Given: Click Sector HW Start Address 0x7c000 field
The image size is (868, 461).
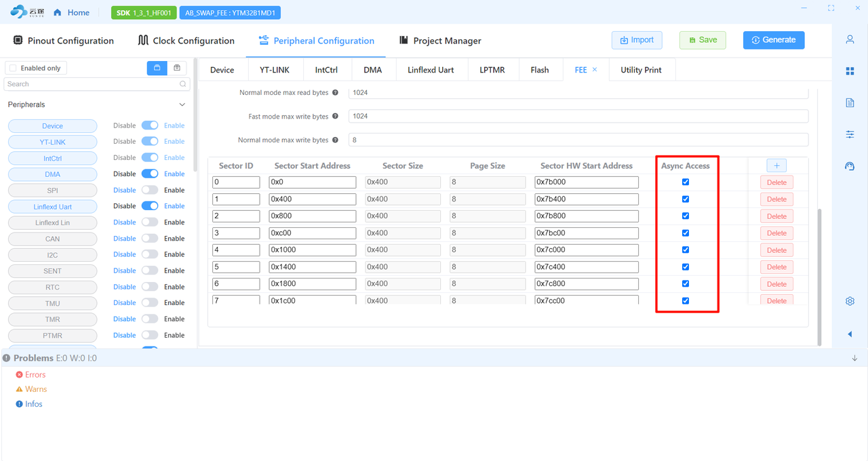Looking at the screenshot, I should point(587,250).
